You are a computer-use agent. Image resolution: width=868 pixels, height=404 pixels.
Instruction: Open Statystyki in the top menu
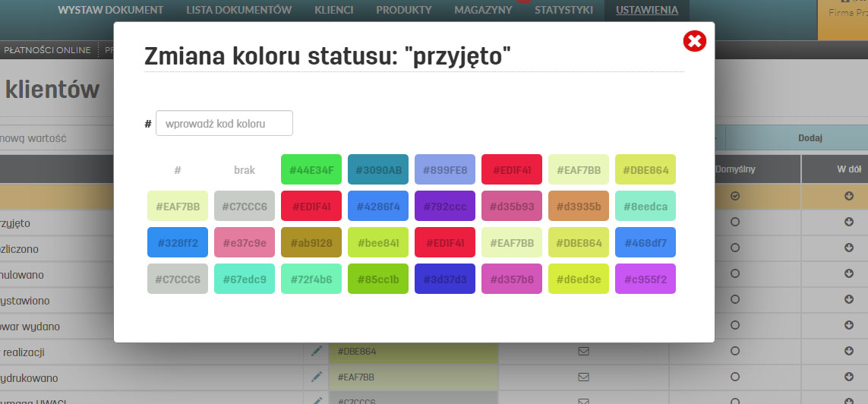[563, 10]
